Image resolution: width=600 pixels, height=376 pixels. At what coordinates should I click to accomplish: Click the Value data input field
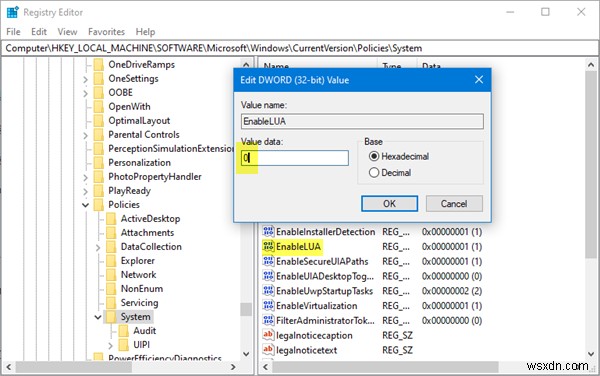(295, 158)
